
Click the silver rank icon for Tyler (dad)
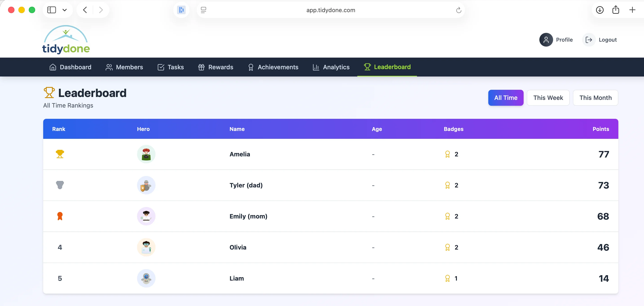pyautogui.click(x=60, y=185)
